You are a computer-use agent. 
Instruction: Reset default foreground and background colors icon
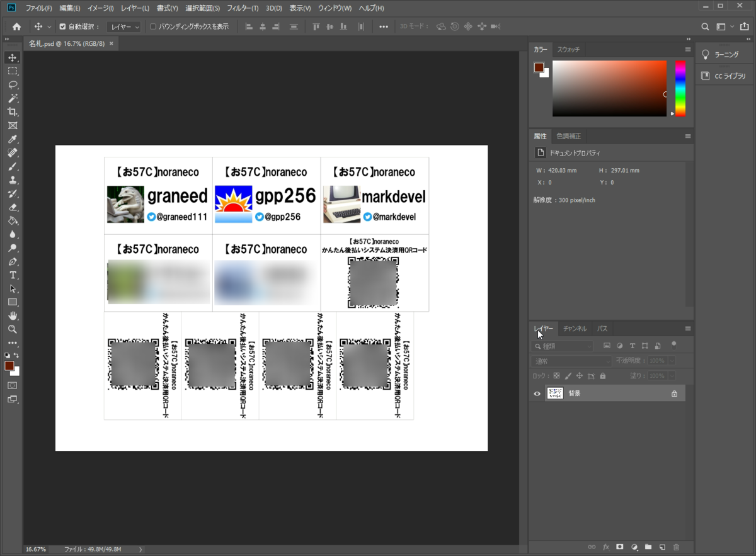7,356
